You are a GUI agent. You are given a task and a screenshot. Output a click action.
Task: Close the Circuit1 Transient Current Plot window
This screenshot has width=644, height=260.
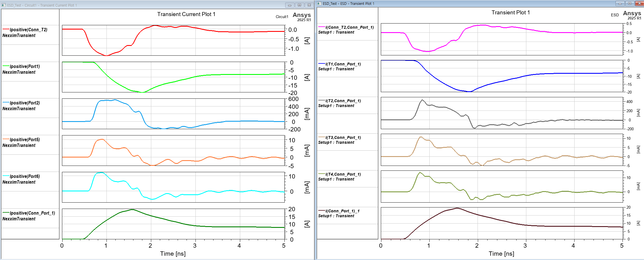point(309,5)
